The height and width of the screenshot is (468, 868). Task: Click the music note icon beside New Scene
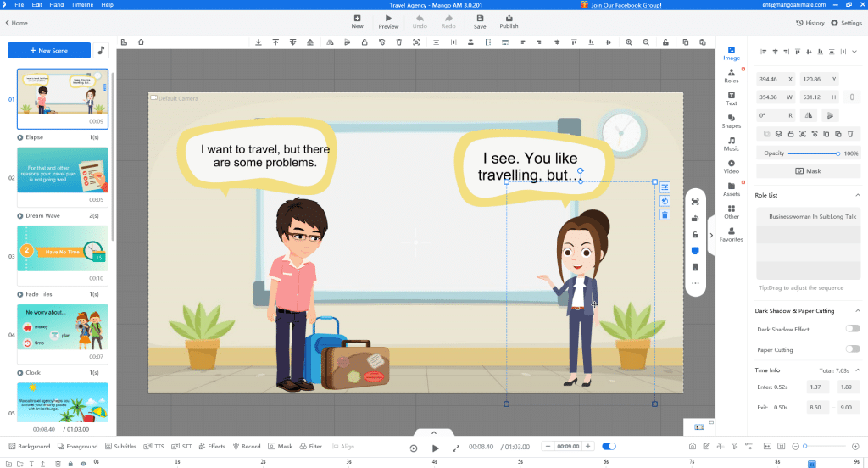pos(102,51)
